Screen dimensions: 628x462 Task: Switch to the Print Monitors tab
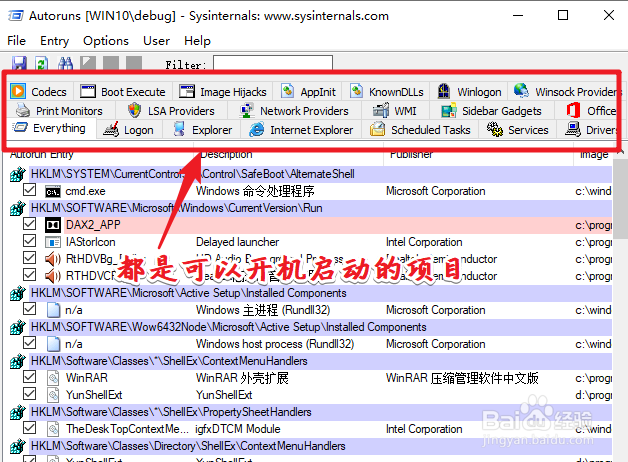59,110
